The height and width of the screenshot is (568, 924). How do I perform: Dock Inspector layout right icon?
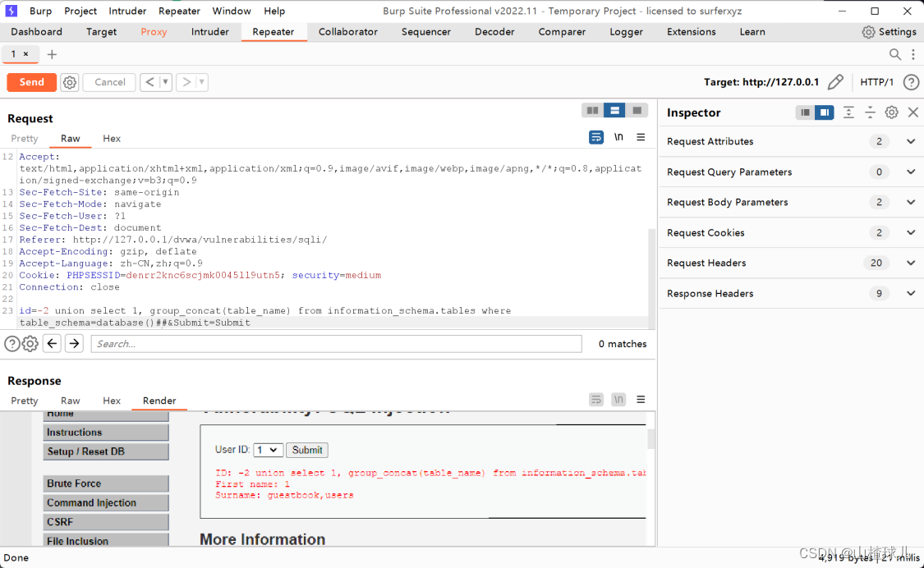(825, 112)
